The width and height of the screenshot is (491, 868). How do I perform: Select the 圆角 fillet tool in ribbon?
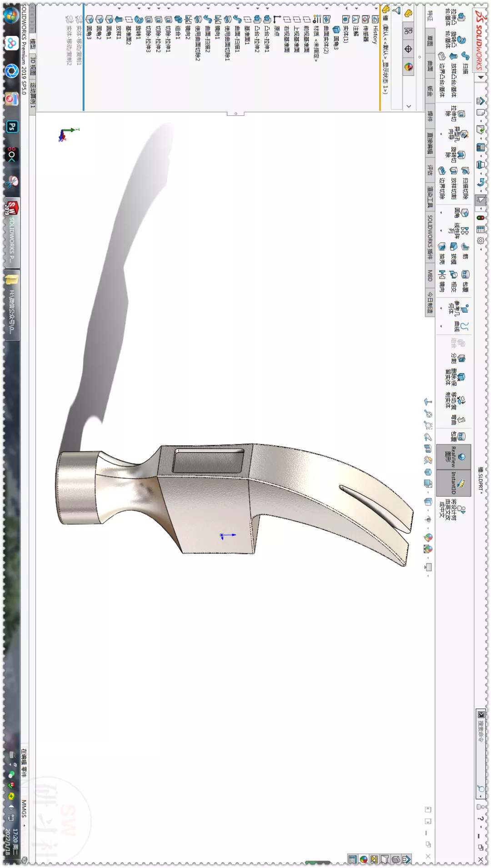[461, 213]
